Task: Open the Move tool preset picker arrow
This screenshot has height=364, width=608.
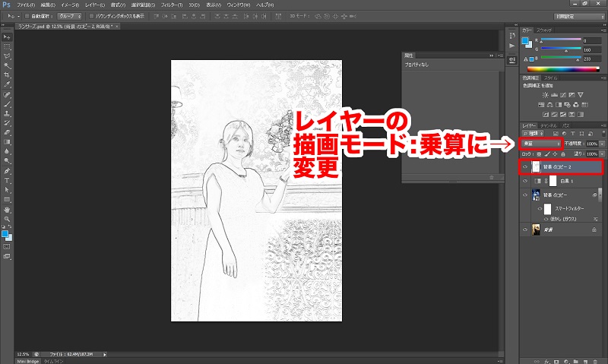Action: coord(18,16)
